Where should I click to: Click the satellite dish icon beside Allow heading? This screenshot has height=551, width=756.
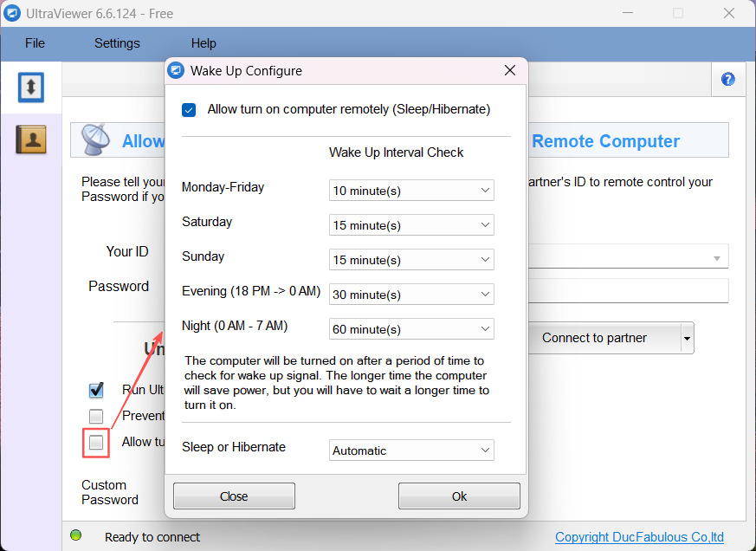click(95, 140)
